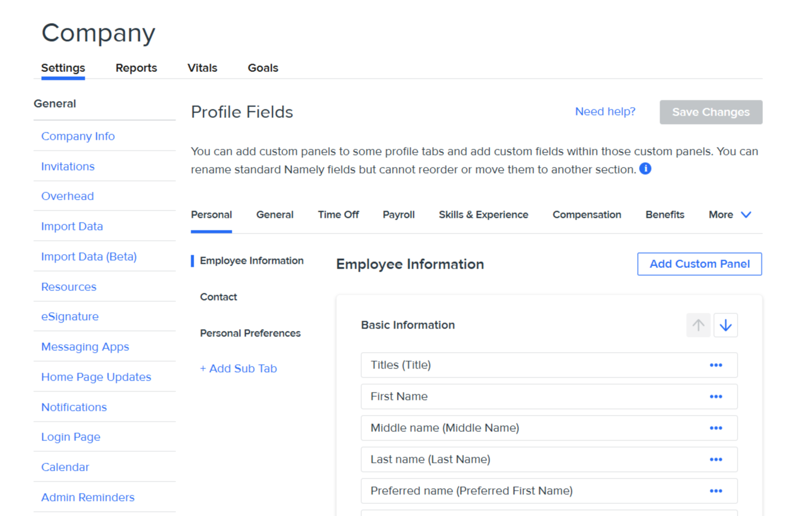Open the three-dot menu for First Name
Screen dimensions: 812x516
click(x=716, y=397)
